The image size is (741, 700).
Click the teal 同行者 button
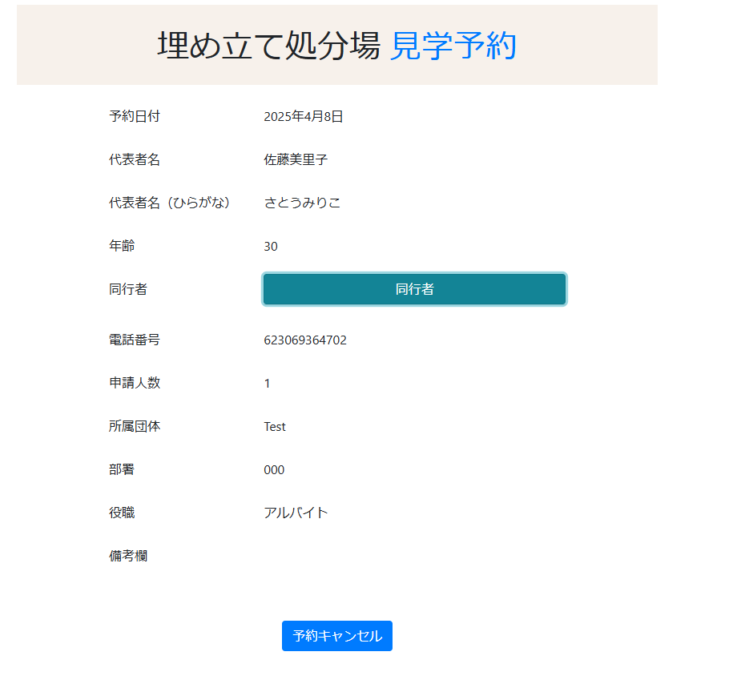pyautogui.click(x=414, y=289)
